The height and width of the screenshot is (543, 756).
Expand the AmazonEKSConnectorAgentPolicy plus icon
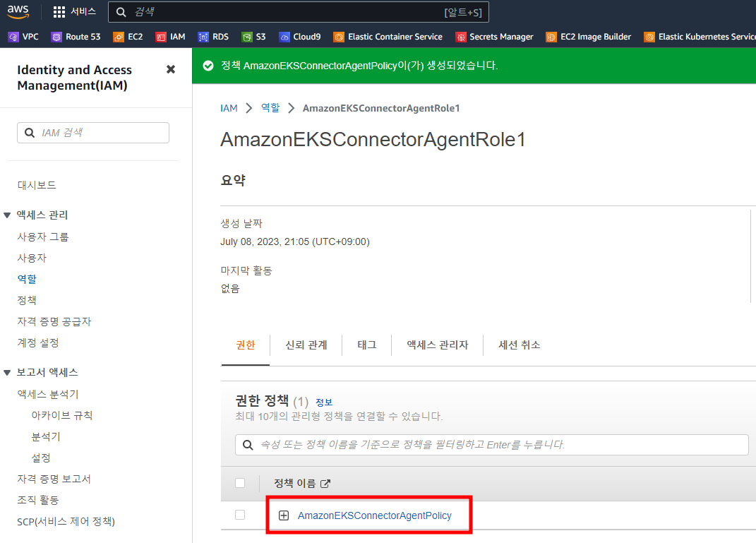coord(284,515)
